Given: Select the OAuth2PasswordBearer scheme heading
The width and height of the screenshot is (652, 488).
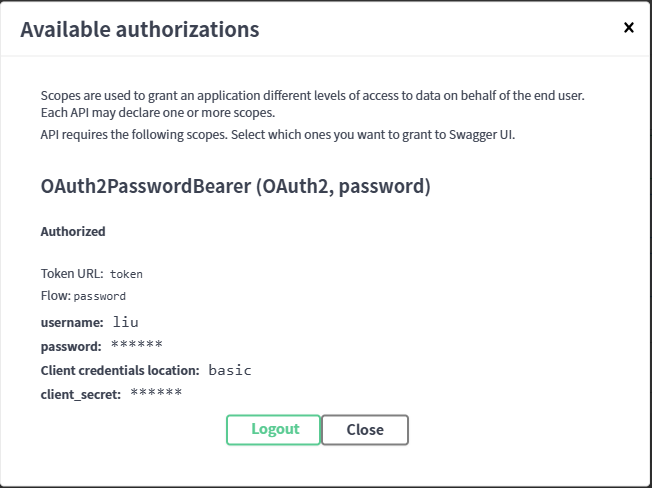Looking at the screenshot, I should 235,186.
